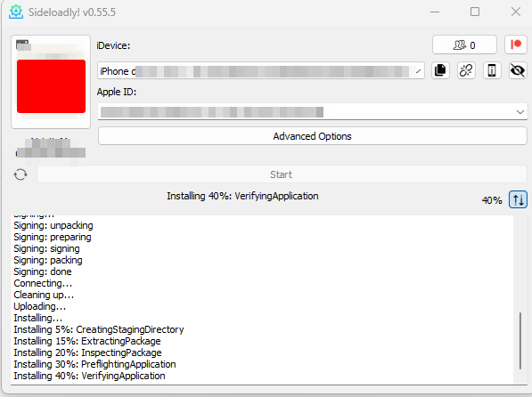The height and width of the screenshot is (397, 532).
Task: Click the red IPA app thumbnail
Action: coord(51,86)
